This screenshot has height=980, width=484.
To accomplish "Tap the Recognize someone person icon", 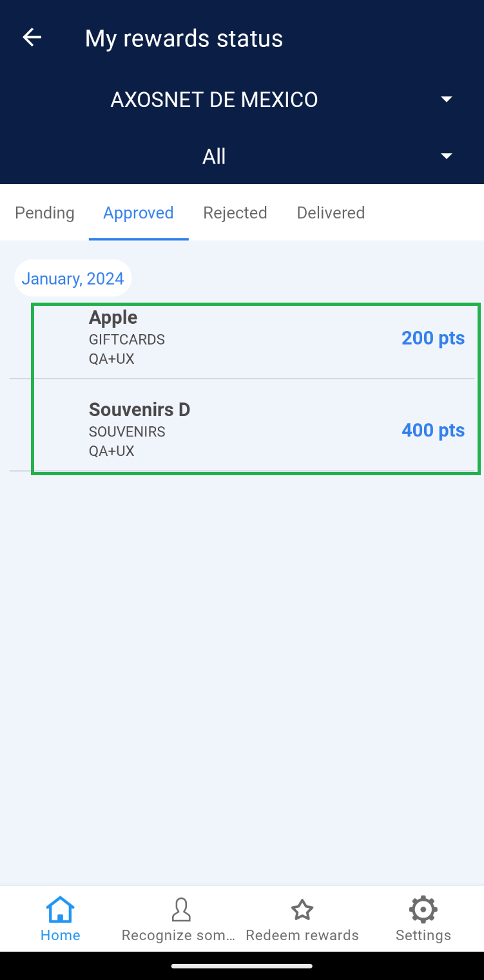I will click(181, 909).
